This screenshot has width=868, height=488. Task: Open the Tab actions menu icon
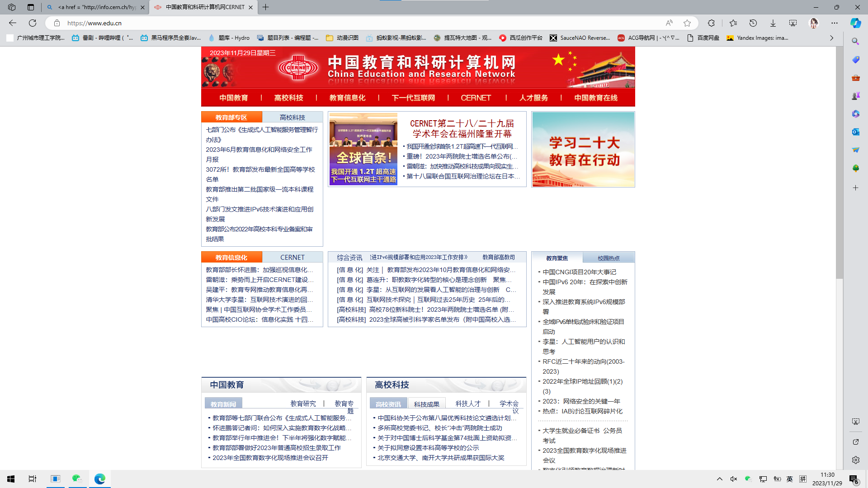(x=31, y=7)
